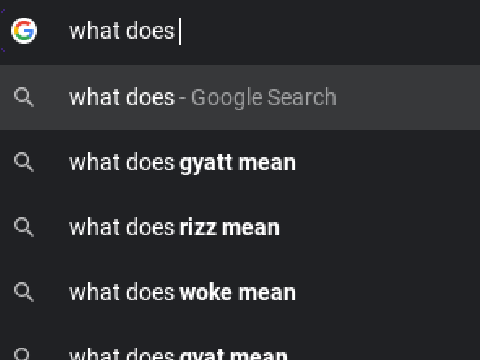480x360 pixels.
Task: Pick the 'what does woke mean' suggestion
Action: click(x=240, y=292)
